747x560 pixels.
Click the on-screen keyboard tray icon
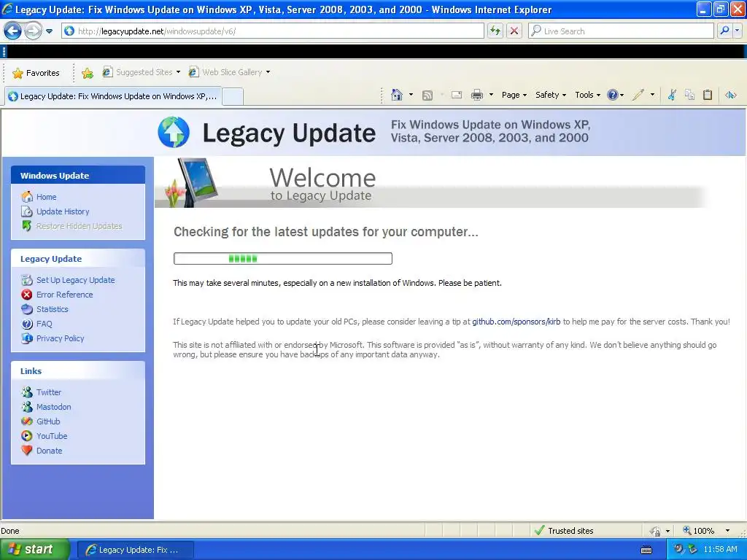(646, 550)
